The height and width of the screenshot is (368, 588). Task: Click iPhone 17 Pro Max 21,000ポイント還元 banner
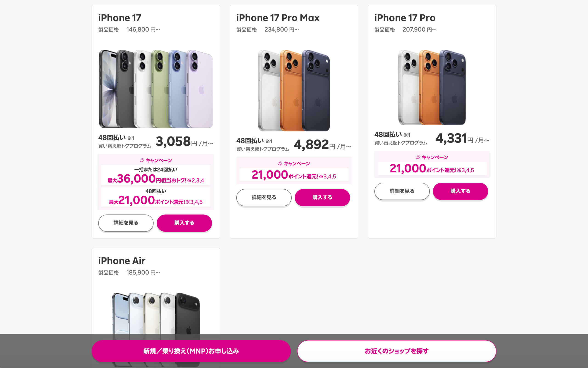coord(294,175)
